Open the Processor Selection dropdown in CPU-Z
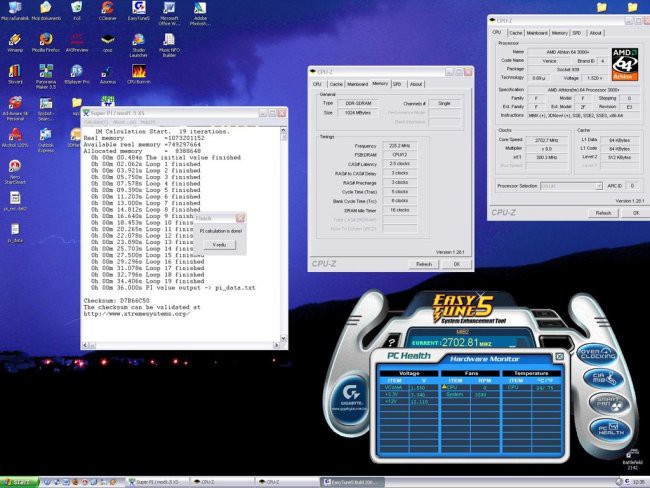Image resolution: width=650 pixels, height=488 pixels. (x=599, y=186)
